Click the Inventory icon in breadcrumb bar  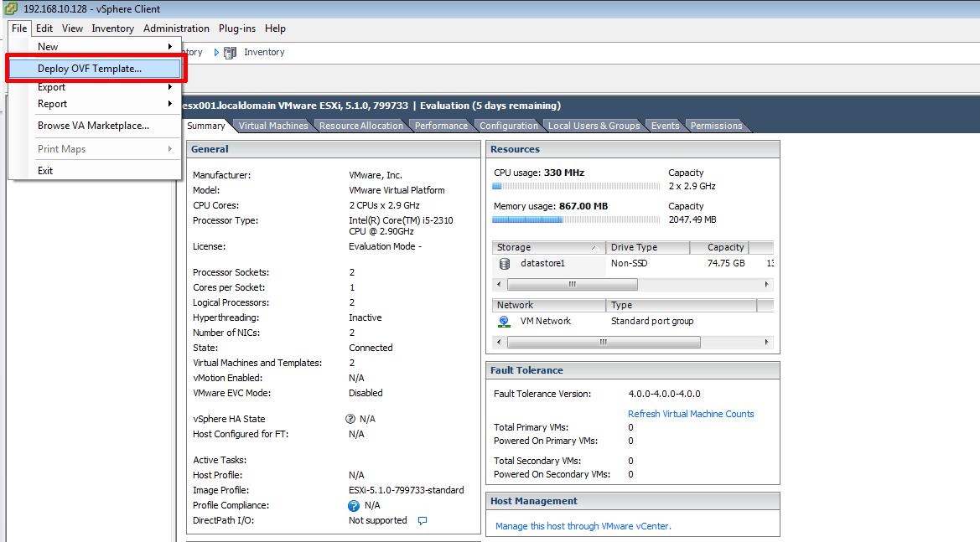click(x=230, y=53)
